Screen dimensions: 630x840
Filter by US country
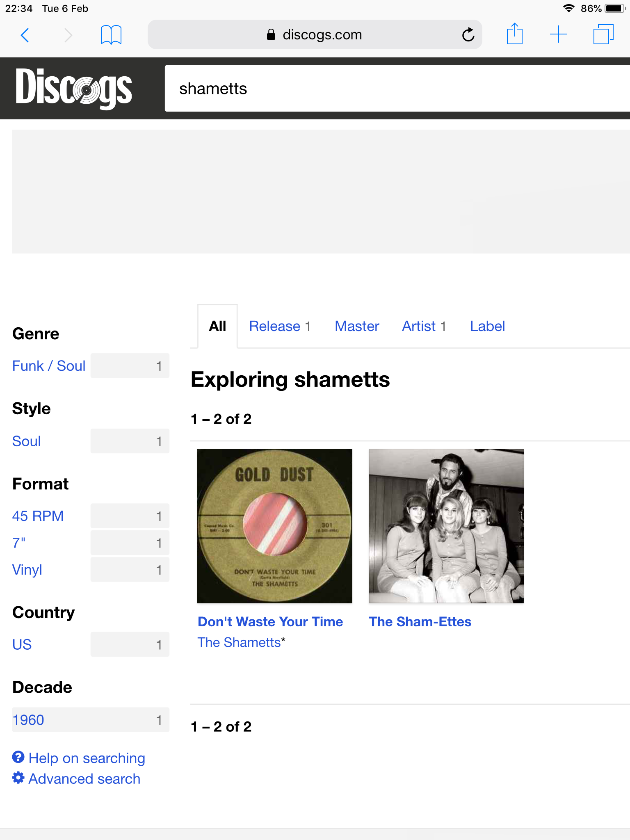[22, 645]
